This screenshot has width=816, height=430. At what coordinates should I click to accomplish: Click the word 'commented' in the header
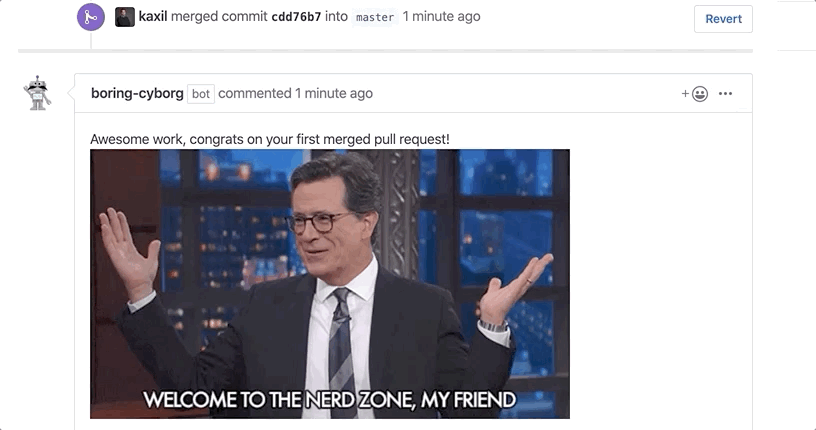point(254,93)
